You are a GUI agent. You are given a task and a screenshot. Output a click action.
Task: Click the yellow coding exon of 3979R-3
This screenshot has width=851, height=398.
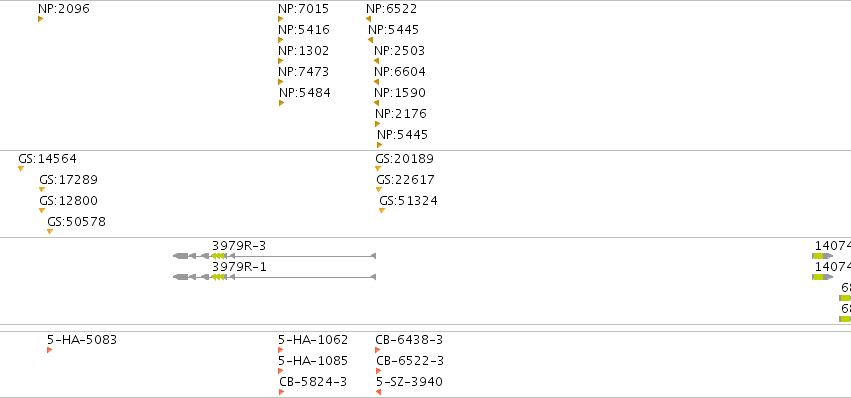tap(218, 256)
